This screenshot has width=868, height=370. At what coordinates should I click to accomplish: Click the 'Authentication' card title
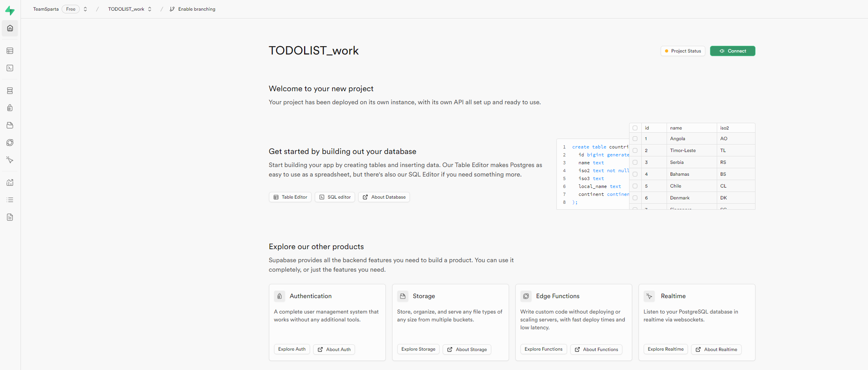coord(311,296)
